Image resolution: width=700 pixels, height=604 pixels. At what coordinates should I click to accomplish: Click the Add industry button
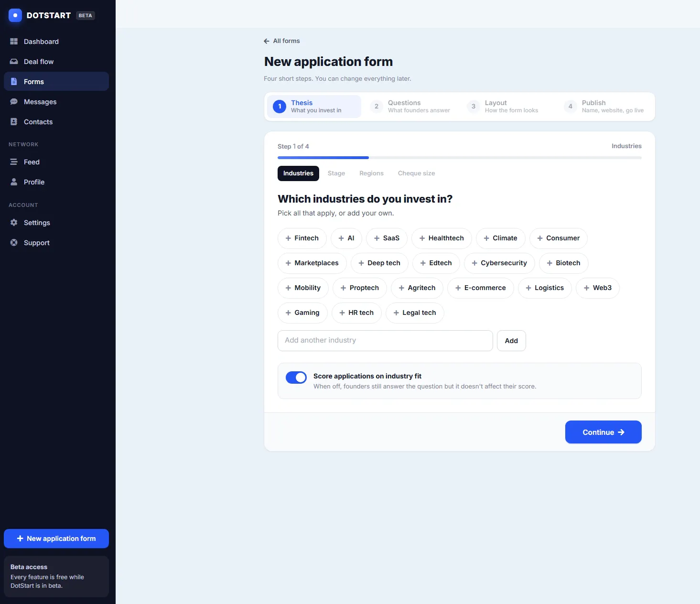click(511, 341)
